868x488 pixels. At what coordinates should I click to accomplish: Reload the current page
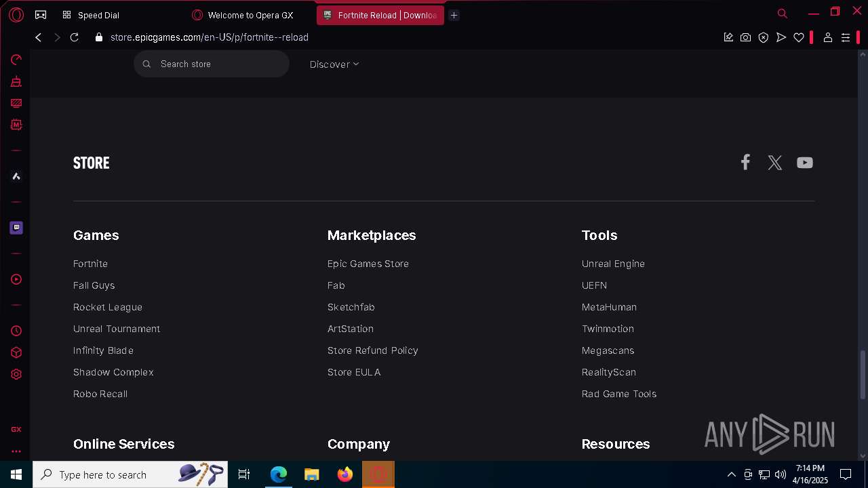[75, 37]
